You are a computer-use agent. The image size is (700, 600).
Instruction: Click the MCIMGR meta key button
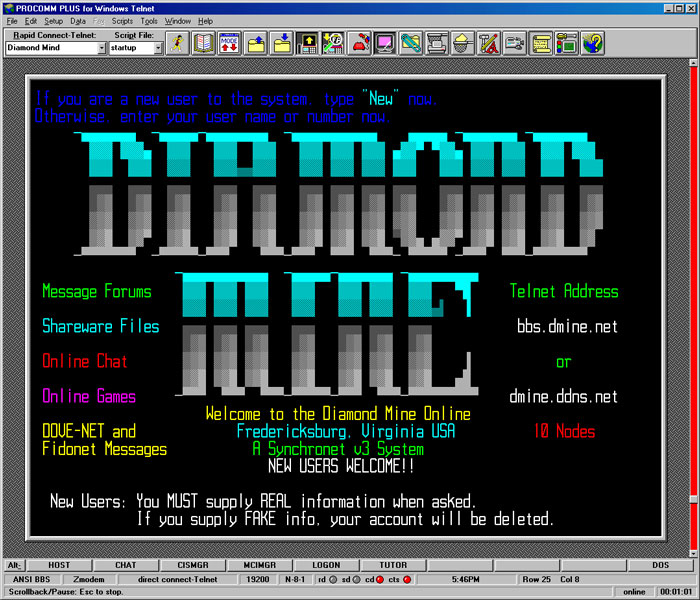click(x=260, y=565)
